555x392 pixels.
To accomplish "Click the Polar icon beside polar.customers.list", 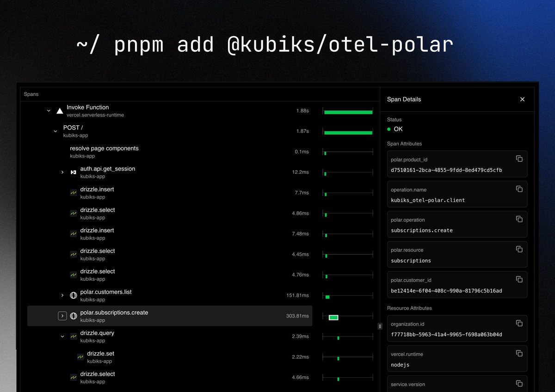I will tap(73, 295).
